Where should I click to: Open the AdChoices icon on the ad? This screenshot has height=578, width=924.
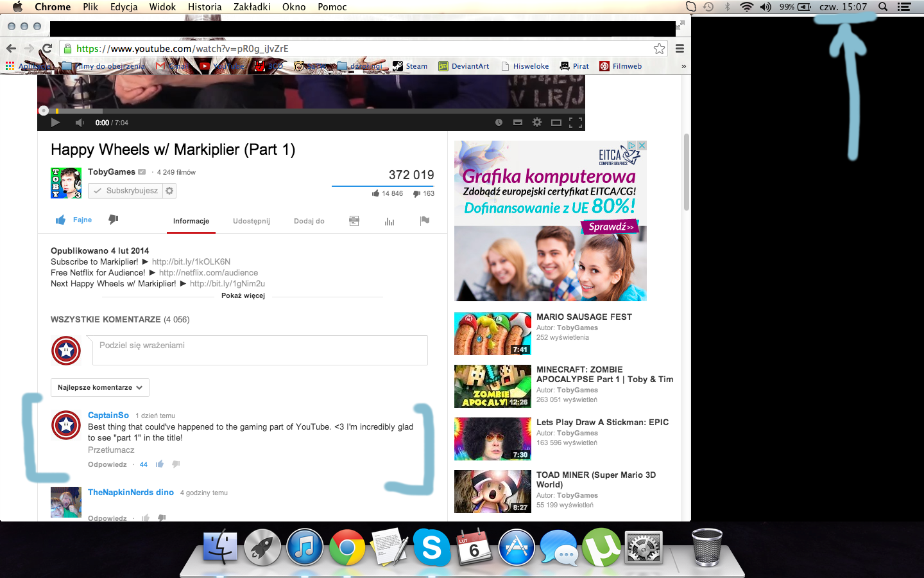631,146
